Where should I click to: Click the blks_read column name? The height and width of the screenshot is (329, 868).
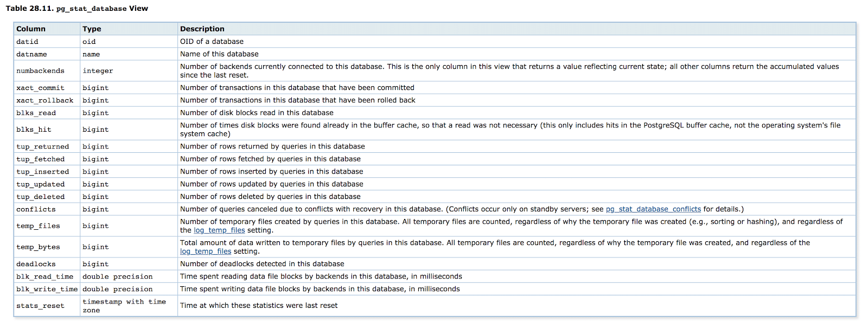36,113
